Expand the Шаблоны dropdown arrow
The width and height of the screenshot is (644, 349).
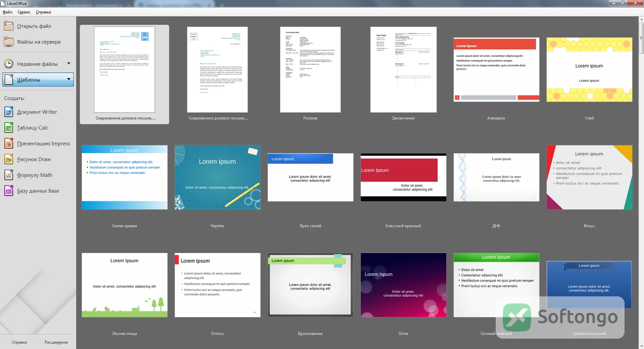coord(69,79)
